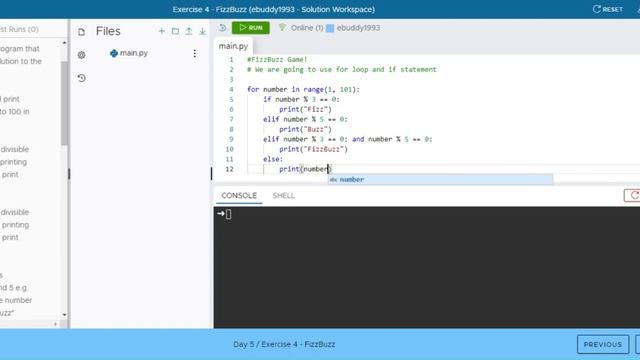Click the Online (1) multiplayer icon
Image resolution: width=640 pixels, height=360 pixels.
[x=282, y=27]
